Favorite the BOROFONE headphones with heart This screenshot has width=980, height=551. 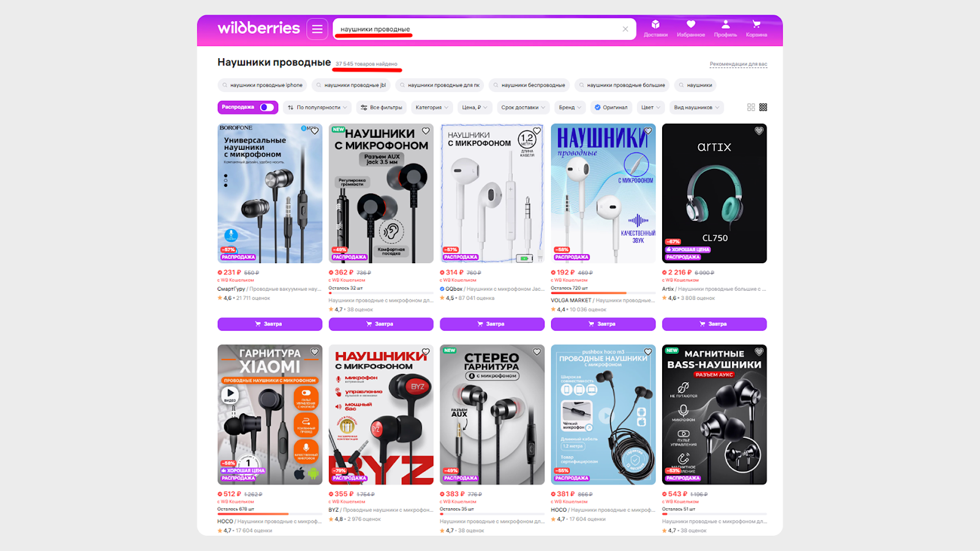pos(315,131)
